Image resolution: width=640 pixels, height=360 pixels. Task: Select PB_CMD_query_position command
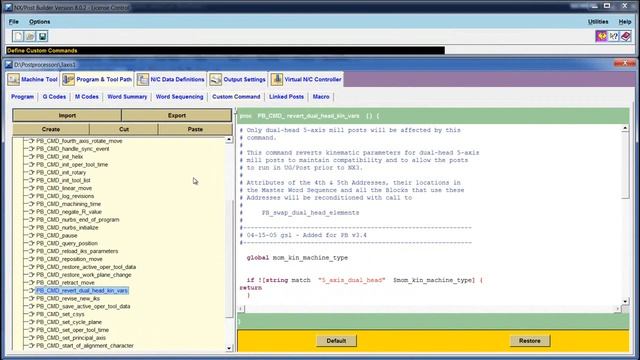(67, 243)
